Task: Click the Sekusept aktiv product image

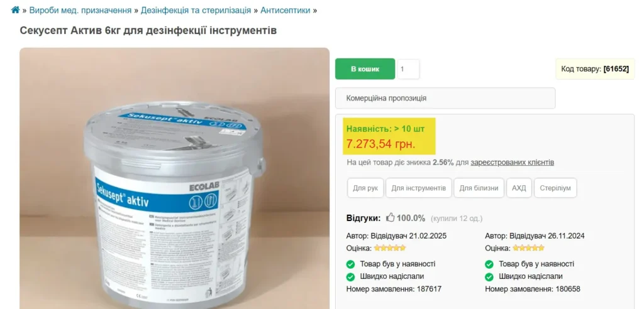Action: click(175, 178)
